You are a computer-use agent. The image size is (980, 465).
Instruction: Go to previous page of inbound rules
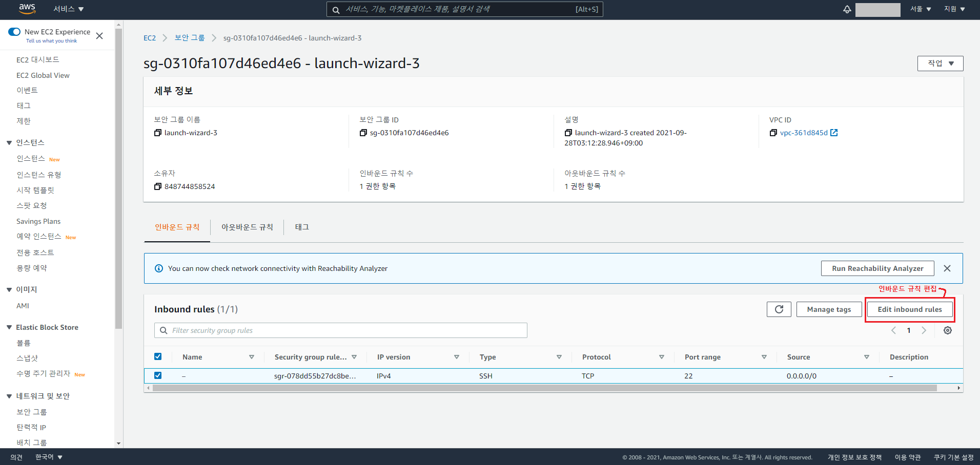pos(893,330)
